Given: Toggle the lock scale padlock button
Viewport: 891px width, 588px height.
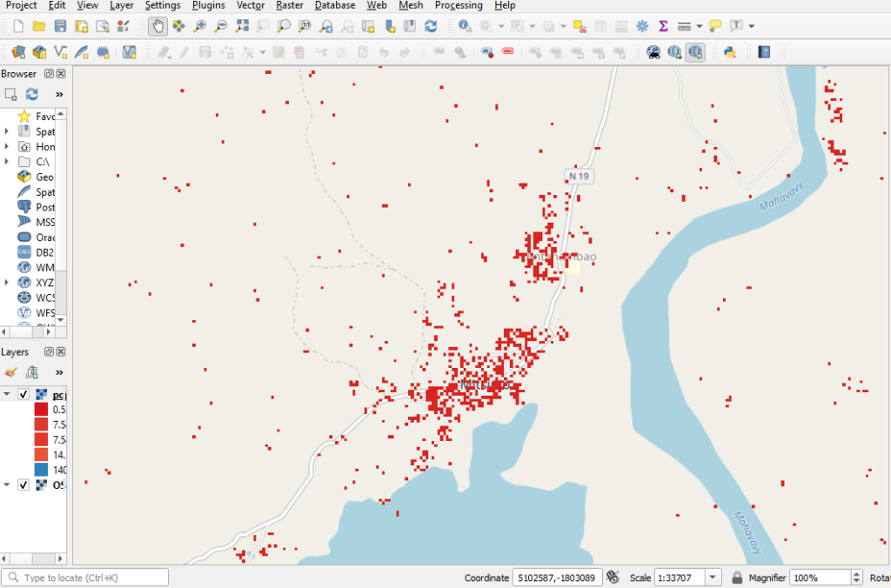Looking at the screenshot, I should pos(736,578).
